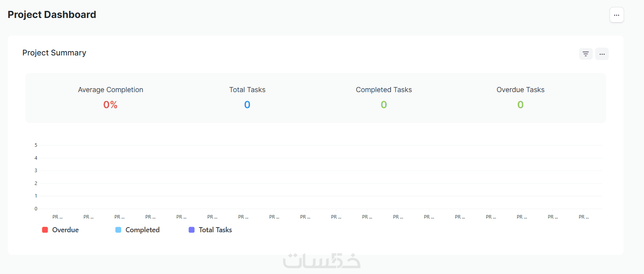Select the Average Completion stat label

coord(110,90)
